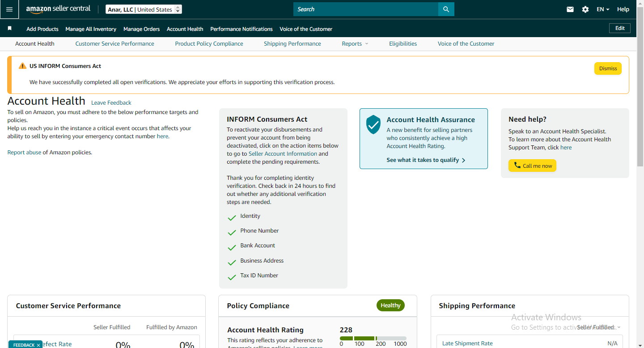Click the Policy Compliance card heading
The width and height of the screenshot is (644, 348).
(258, 306)
